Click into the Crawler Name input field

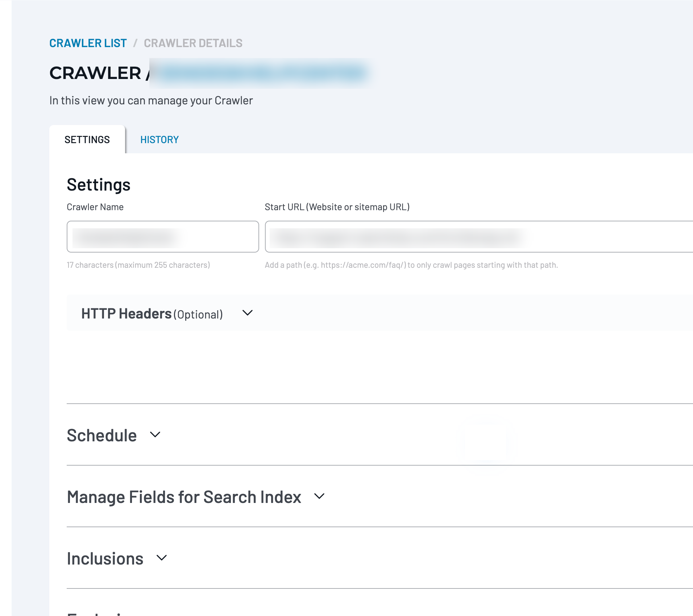point(163,237)
